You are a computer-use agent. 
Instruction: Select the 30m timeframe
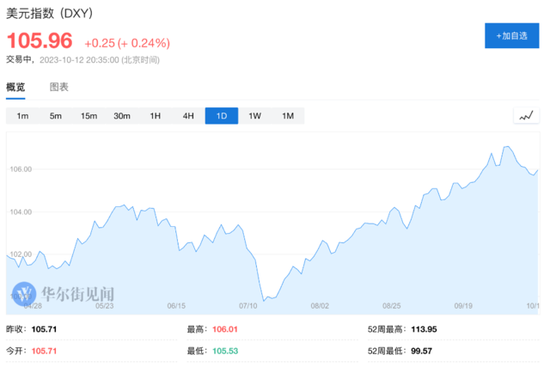[x=122, y=116]
